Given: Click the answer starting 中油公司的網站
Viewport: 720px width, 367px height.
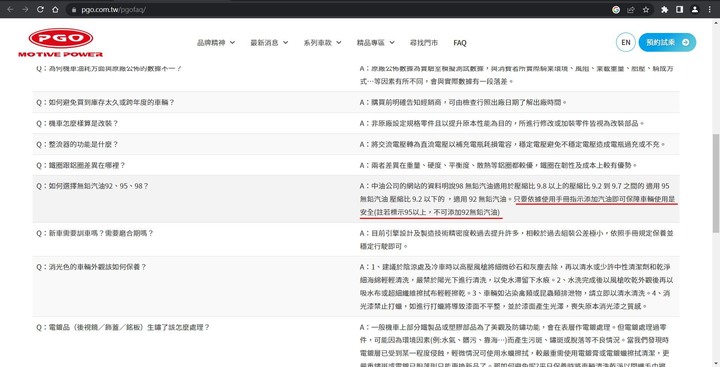Looking at the screenshot, I should pos(518,199).
